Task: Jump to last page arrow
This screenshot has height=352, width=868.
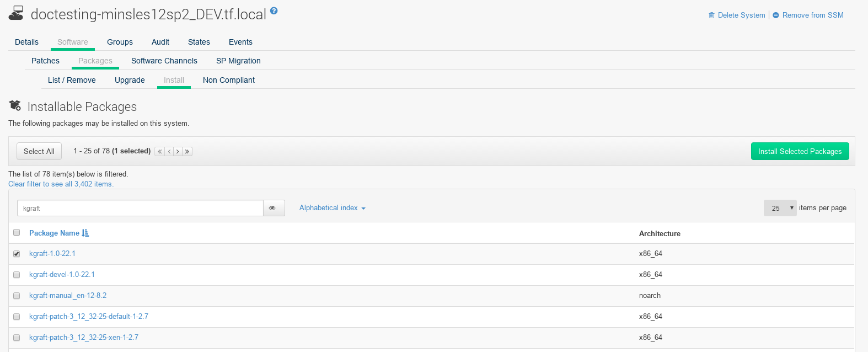Action: 187,151
